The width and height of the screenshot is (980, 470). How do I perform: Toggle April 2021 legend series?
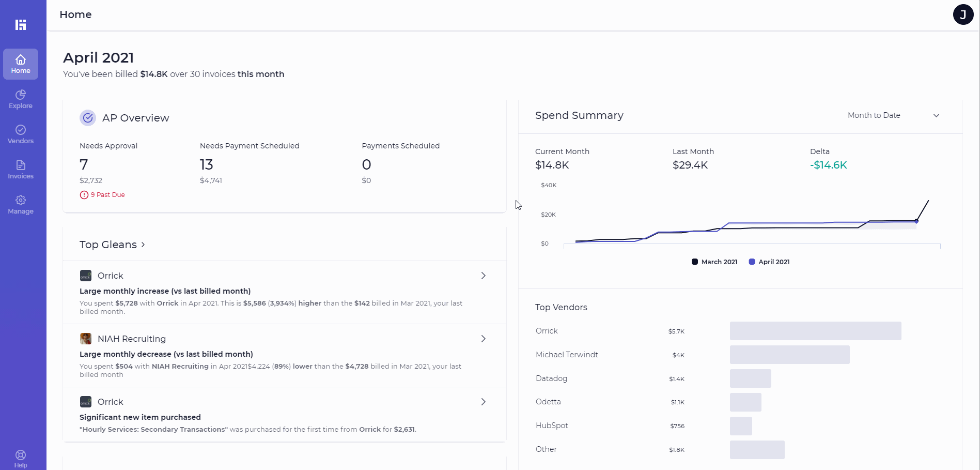tap(769, 262)
